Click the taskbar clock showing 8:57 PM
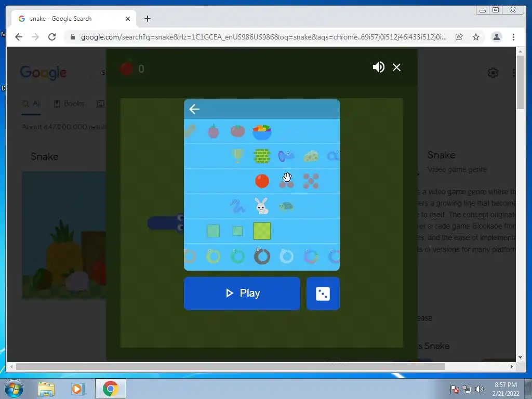 506,389
